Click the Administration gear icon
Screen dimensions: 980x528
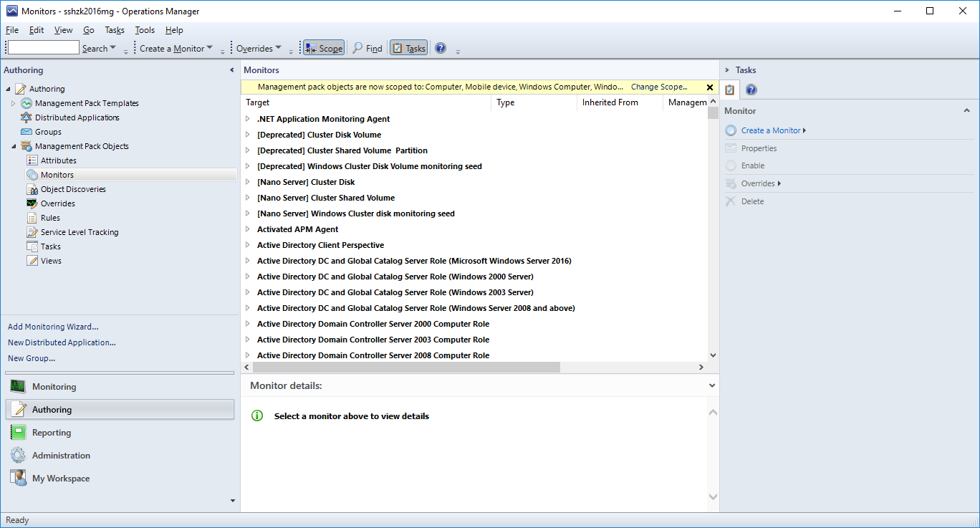(18, 456)
